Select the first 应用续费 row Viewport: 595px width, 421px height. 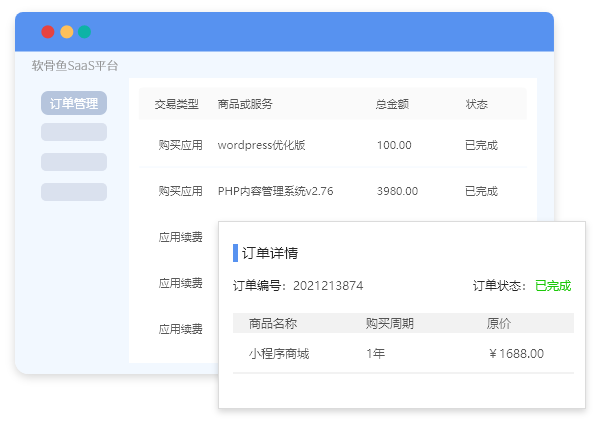click(181, 237)
